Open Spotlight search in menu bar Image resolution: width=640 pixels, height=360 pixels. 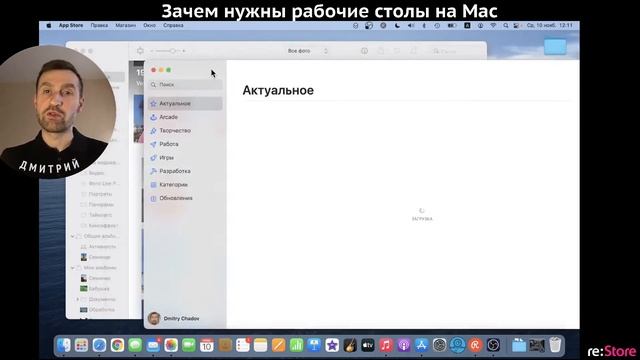coord(506,25)
